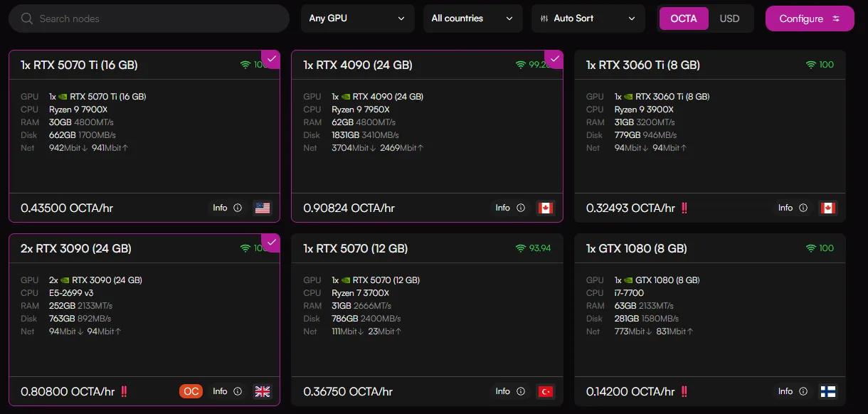Image resolution: width=868 pixels, height=414 pixels.
Task: Click NVIDIA logo in GTX 1080 GPU row
Action: pos(628,280)
